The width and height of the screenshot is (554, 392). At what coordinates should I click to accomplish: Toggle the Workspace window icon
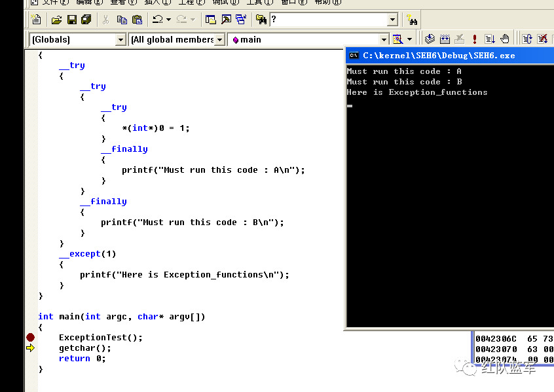211,20
